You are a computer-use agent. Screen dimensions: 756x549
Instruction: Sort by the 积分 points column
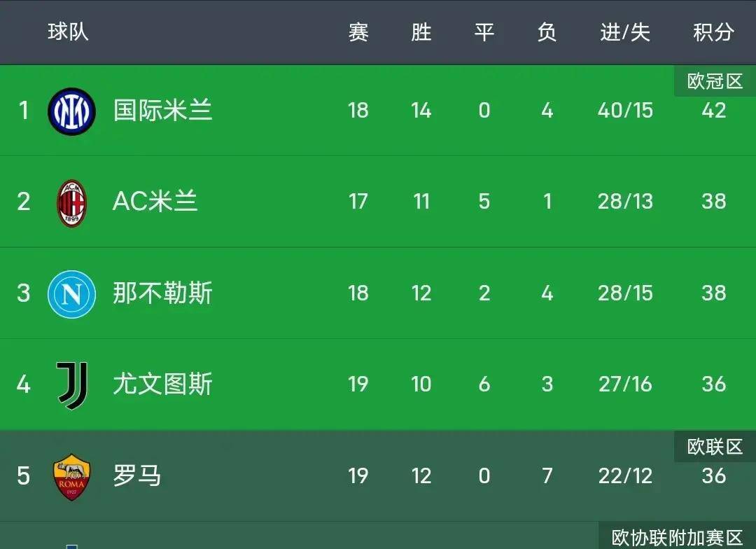pyautogui.click(x=713, y=32)
